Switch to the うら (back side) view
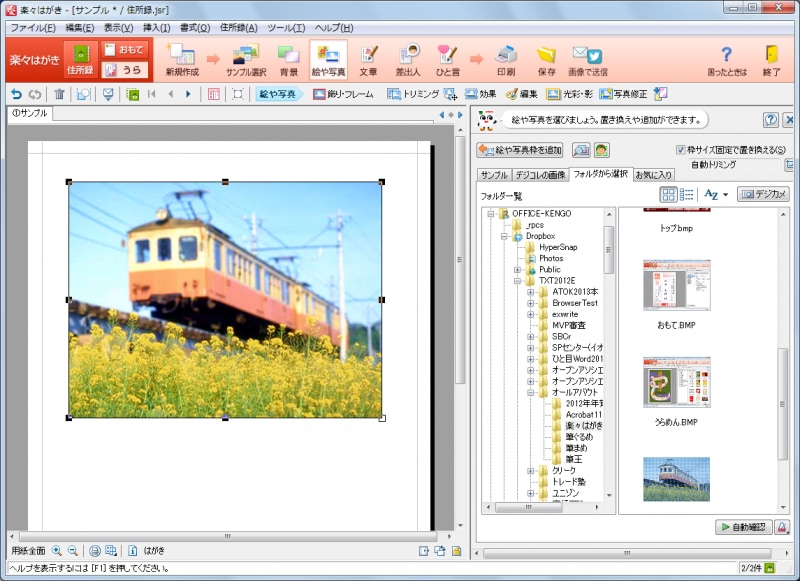 pos(125,70)
